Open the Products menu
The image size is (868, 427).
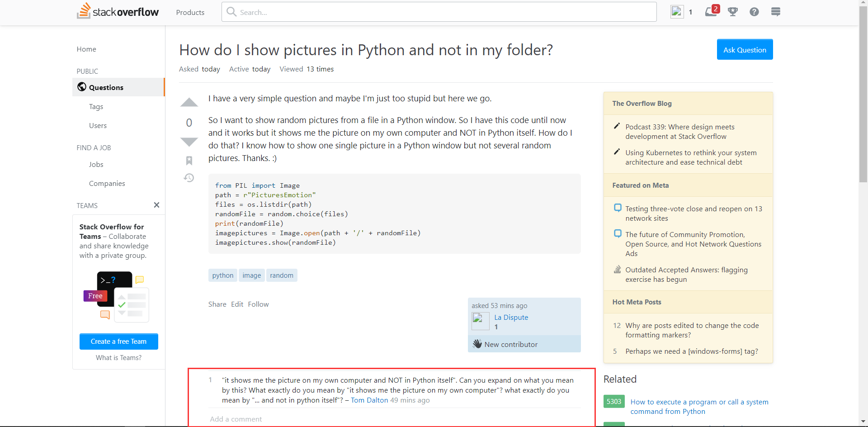point(190,12)
